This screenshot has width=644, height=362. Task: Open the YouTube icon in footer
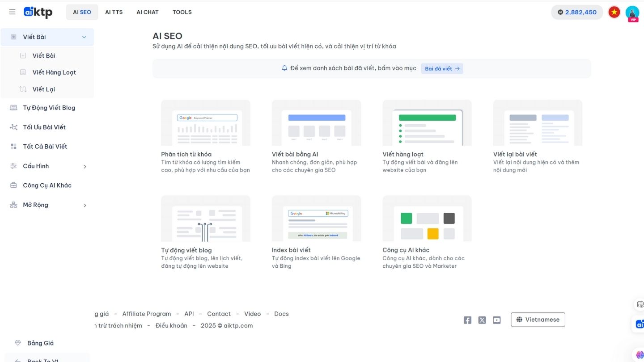point(496,320)
